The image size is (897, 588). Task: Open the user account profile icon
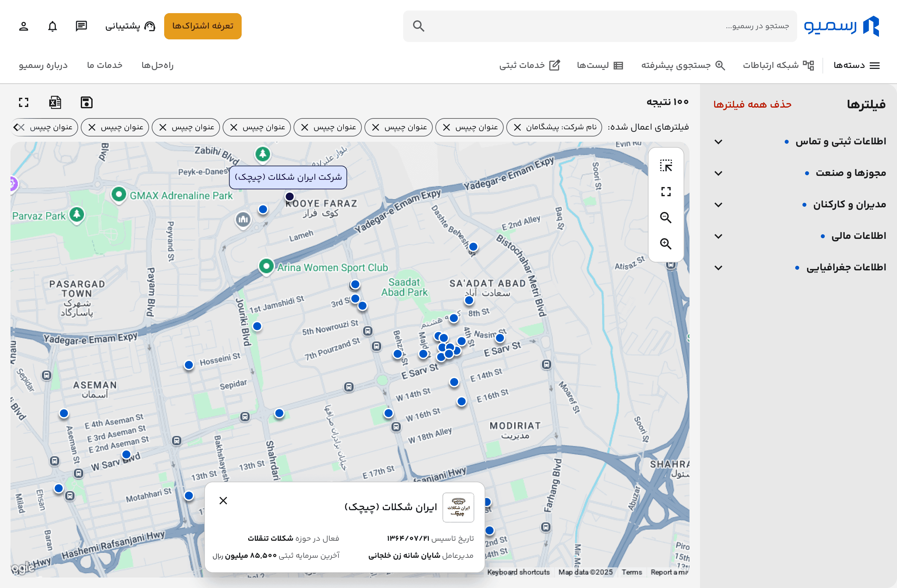tap(24, 26)
